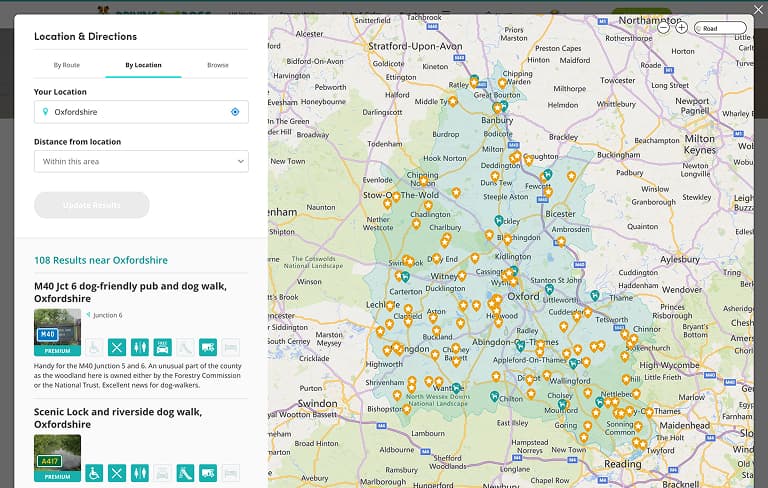The height and width of the screenshot is (488, 768).
Task: Click the A417 listing premium thumbnail
Action: [x=57, y=457]
